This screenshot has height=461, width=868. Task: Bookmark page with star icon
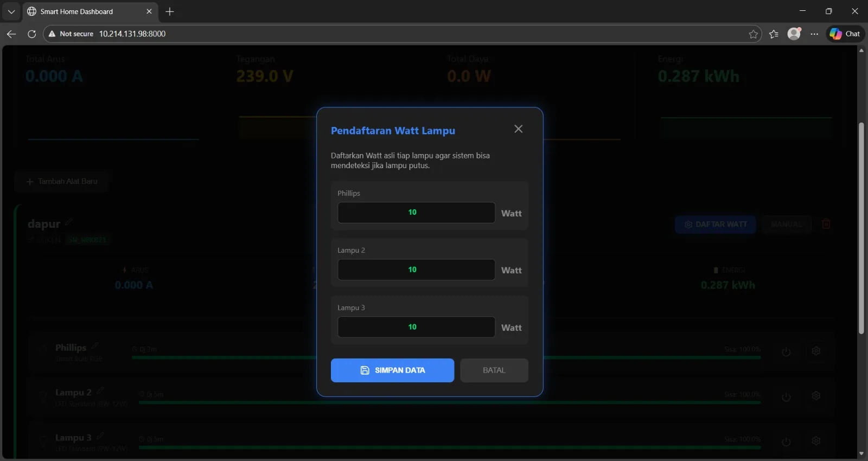tap(754, 34)
